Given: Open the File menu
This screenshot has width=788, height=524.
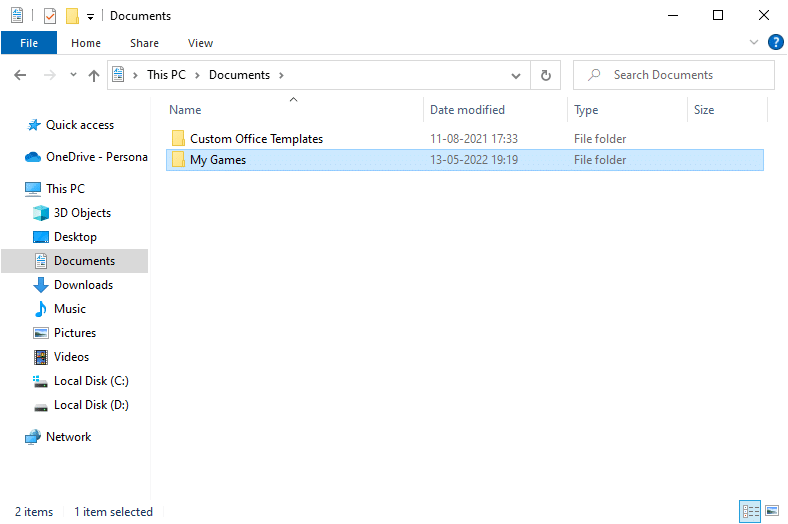Looking at the screenshot, I should click(29, 43).
